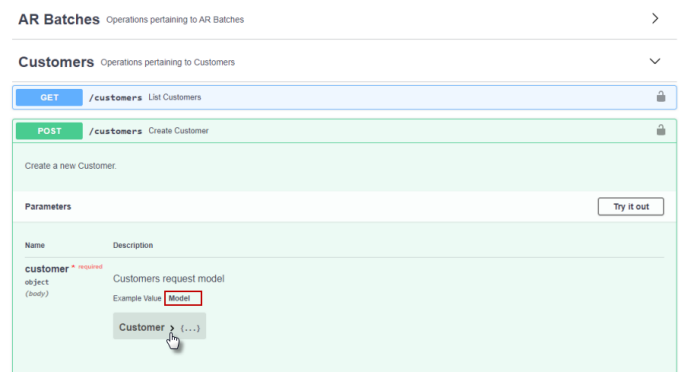
Task: Click the red 'required' marker
Action: click(x=90, y=266)
